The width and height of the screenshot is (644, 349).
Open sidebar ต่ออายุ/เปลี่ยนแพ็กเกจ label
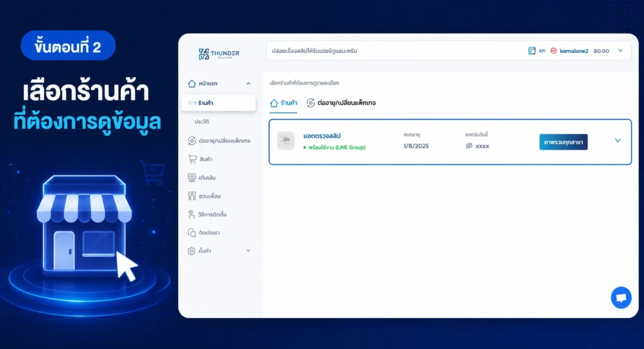(225, 141)
